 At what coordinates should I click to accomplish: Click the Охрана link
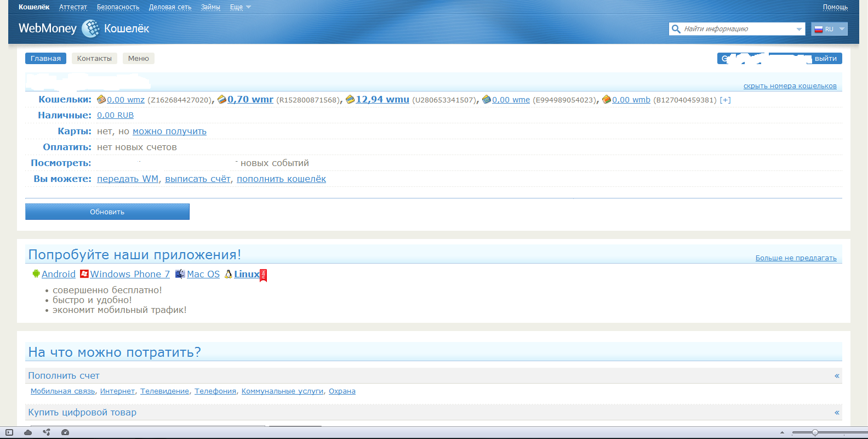tap(342, 391)
